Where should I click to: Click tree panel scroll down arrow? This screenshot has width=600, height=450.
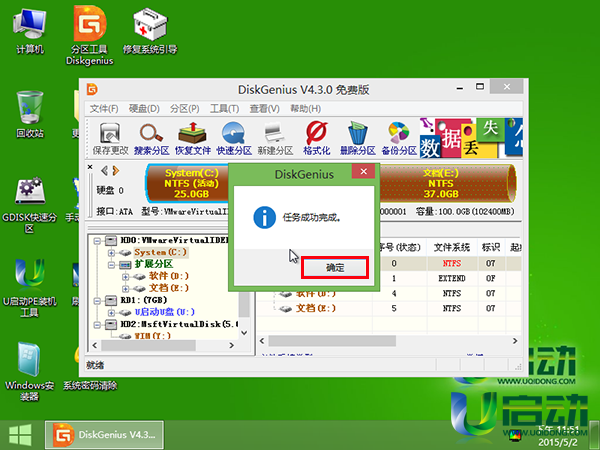pyautogui.click(x=244, y=333)
